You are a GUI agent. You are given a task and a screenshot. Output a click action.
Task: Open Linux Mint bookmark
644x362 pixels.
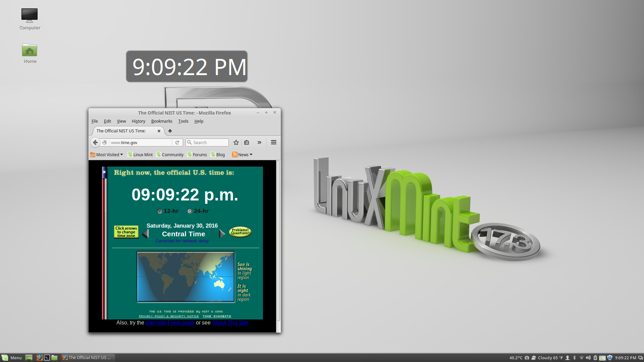point(140,155)
